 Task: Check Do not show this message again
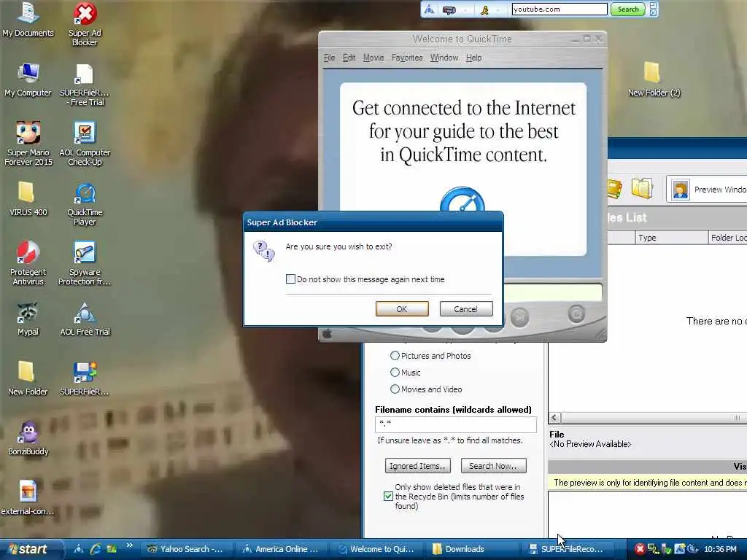[290, 279]
